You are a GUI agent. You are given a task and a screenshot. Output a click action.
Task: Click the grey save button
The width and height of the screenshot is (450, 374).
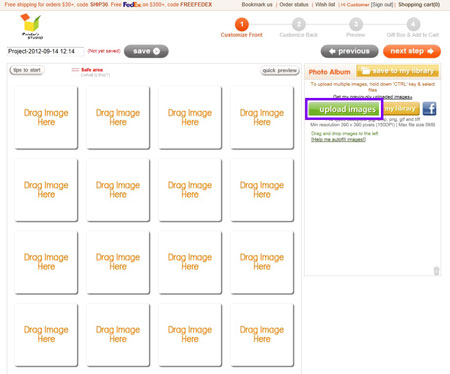(x=146, y=51)
